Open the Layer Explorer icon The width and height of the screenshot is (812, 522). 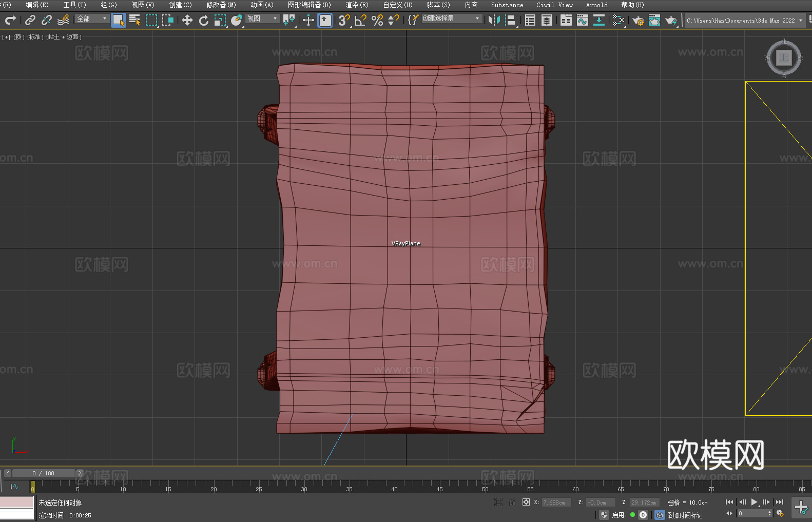click(547, 20)
